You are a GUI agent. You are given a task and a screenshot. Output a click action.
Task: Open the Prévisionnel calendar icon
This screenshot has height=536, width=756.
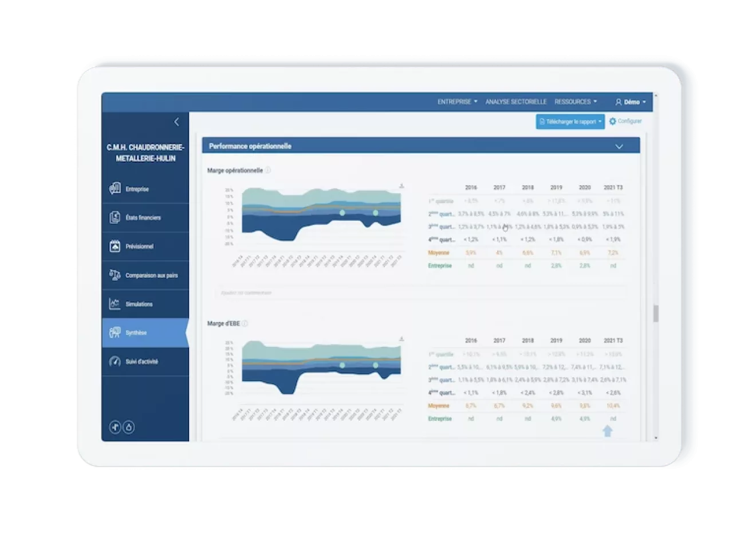click(115, 246)
